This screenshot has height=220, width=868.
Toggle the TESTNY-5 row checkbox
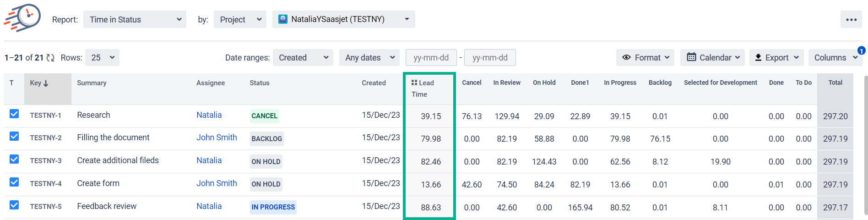pyautogui.click(x=14, y=205)
